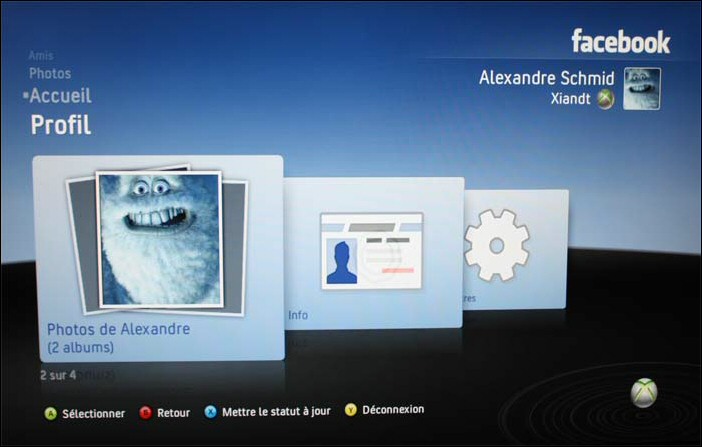702x447 pixels.
Task: Choose Mettre le statut à jour
Action: coord(276,412)
